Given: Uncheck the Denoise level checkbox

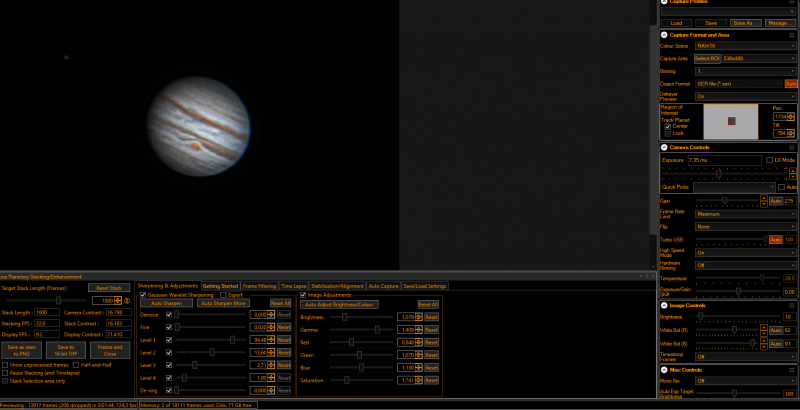Looking at the screenshot, I should (169, 315).
